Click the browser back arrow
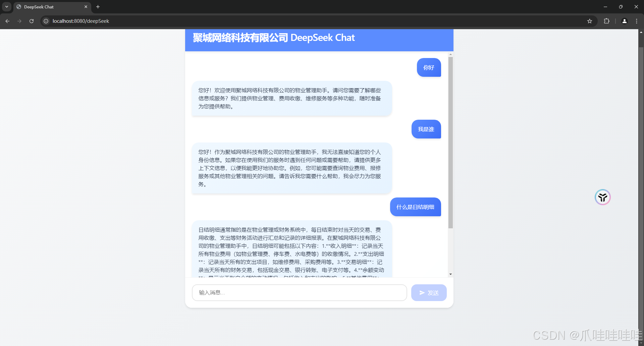The image size is (644, 346). coord(7,21)
